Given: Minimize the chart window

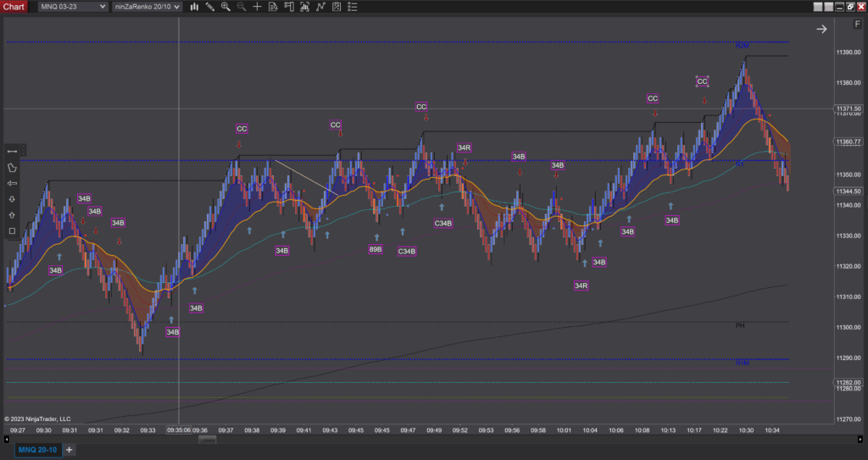Looking at the screenshot, I should [839, 7].
